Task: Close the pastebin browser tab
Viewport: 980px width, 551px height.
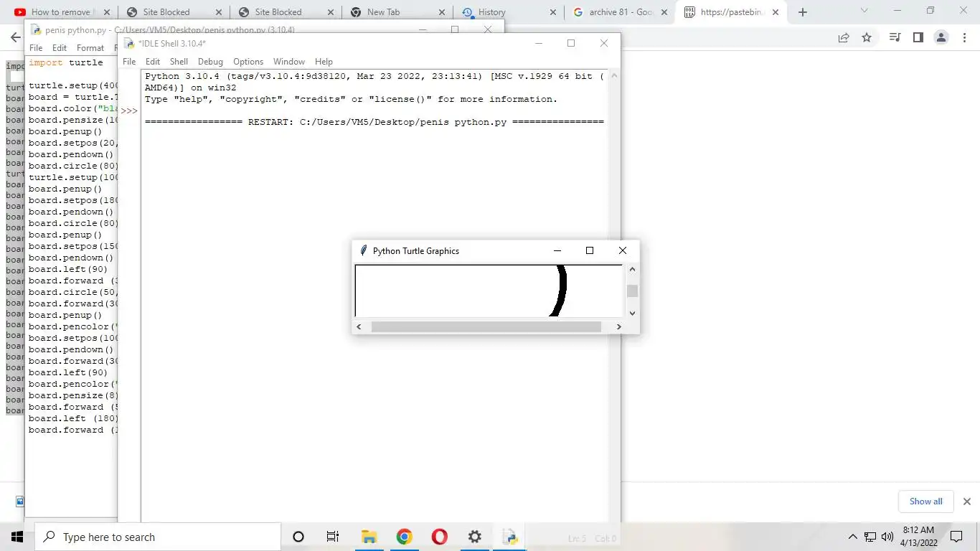Action: click(776, 12)
